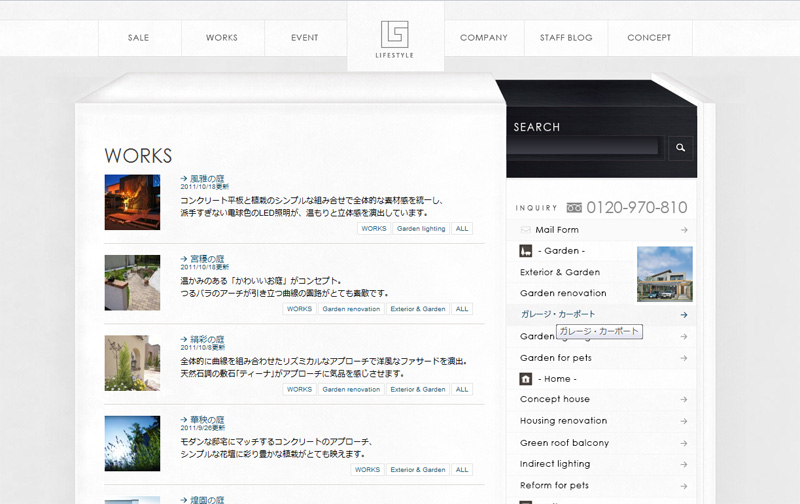This screenshot has width=800, height=504.
Task: Click the WORKS tag on the 風雅の庭 entry
Action: (374, 229)
